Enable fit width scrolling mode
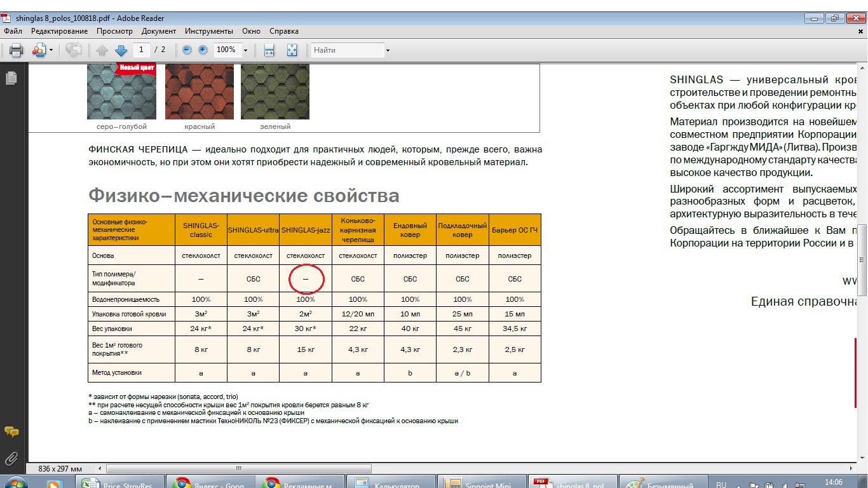 (269, 50)
